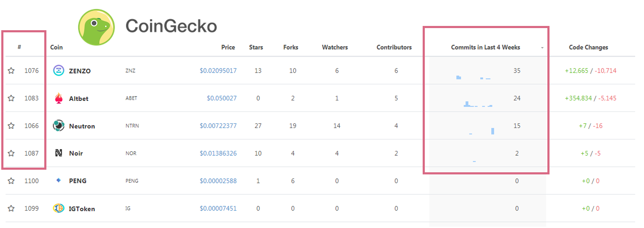Click IGToken price $0.00007451
The image size is (644, 228).
click(218, 208)
